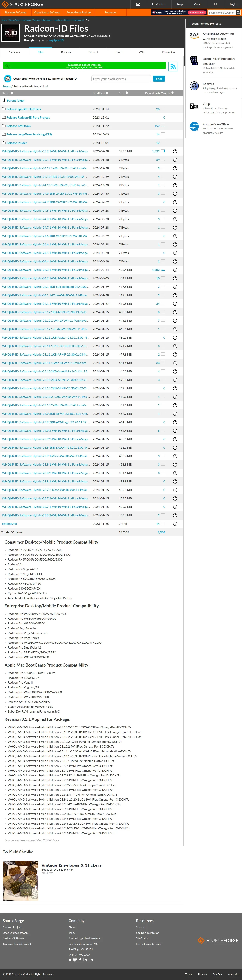The height and width of the screenshot is (980, 242).
Task: Click Home in the Release Polaris-Vega-Navi path
Action: pos(7,86)
